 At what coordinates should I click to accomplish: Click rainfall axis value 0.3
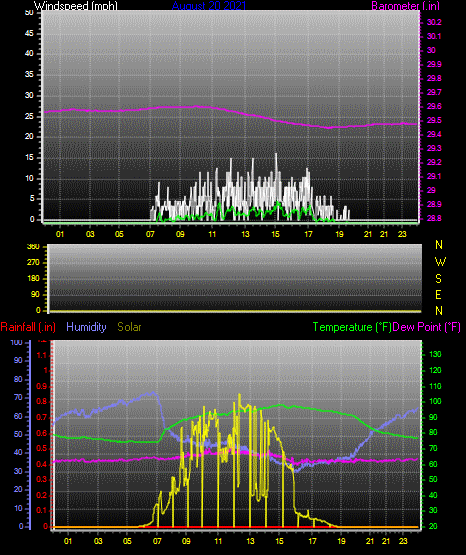(x=42, y=480)
